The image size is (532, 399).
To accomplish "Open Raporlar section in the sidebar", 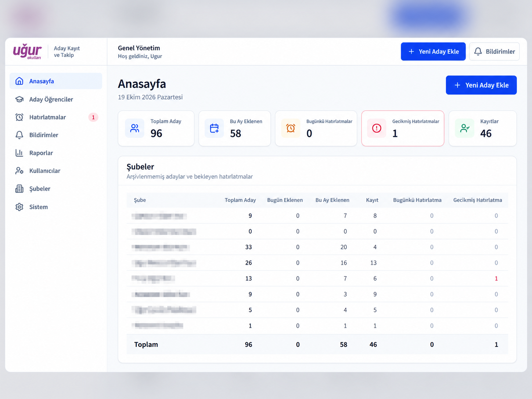I will tap(56, 153).
